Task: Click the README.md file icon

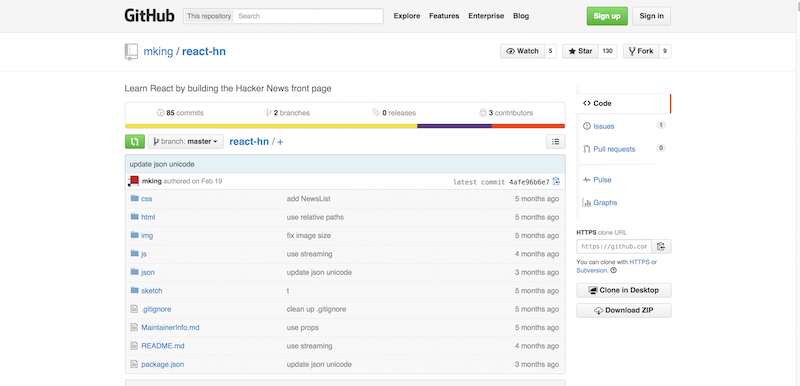Action: (134, 346)
